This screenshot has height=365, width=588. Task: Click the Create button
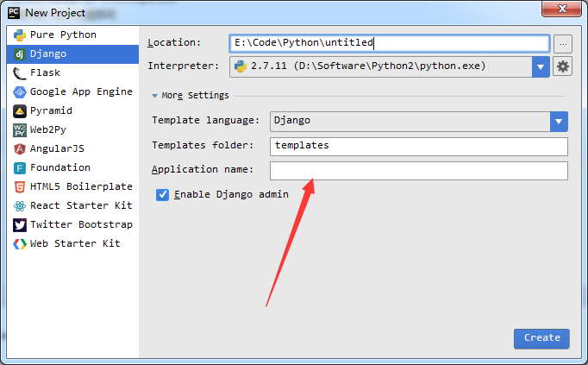[541, 339]
